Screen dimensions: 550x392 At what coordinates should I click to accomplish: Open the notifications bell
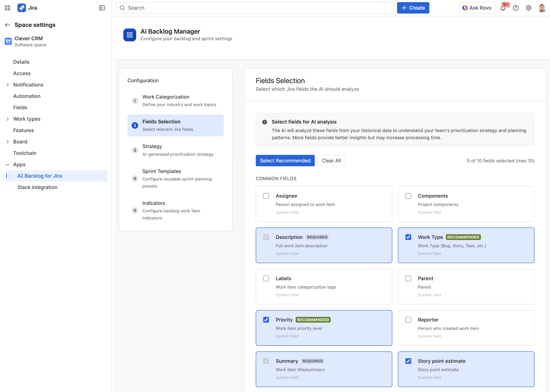(503, 8)
